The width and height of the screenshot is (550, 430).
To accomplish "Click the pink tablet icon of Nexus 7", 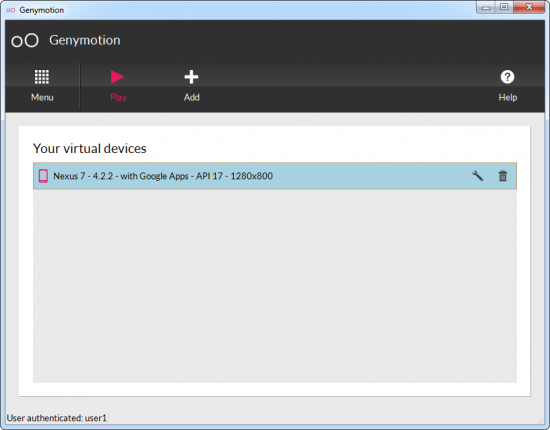I will [43, 176].
